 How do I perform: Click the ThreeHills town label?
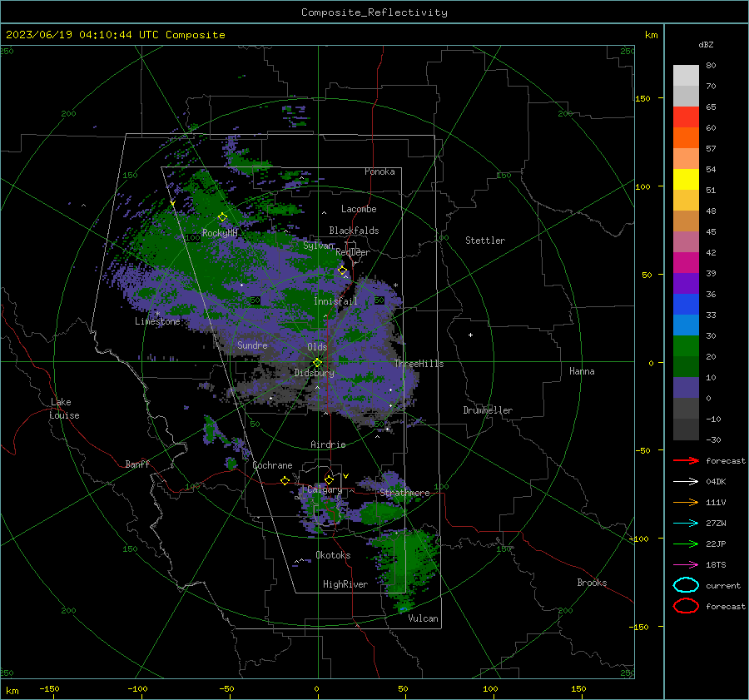[419, 364]
